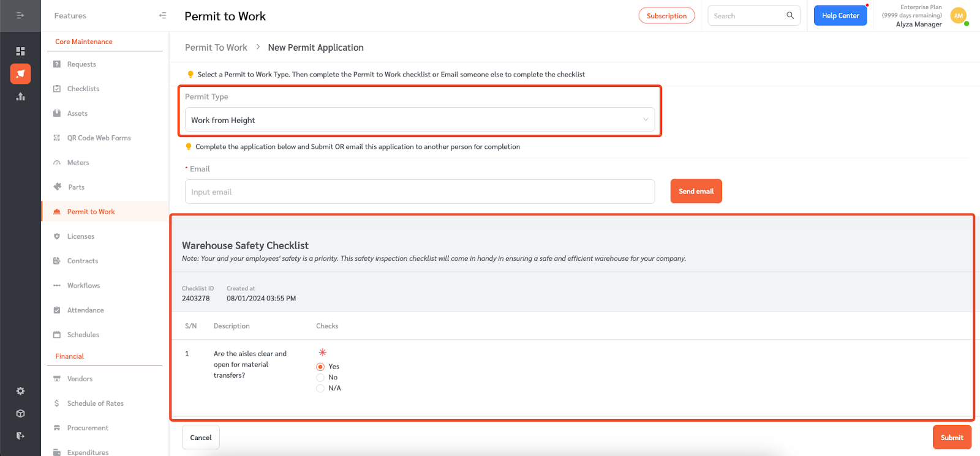The width and height of the screenshot is (980, 456).
Task: Open Attendance menu item
Action: pyautogui.click(x=86, y=310)
